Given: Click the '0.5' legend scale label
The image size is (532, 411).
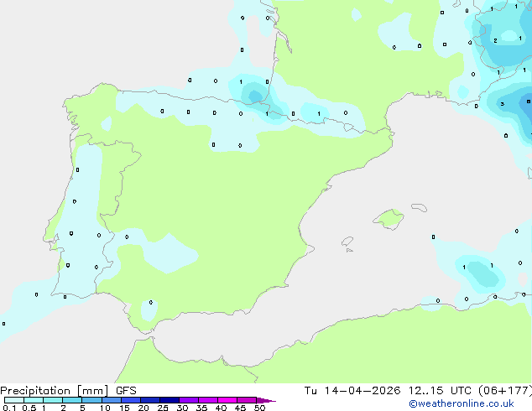Looking at the screenshot, I should [29, 408].
